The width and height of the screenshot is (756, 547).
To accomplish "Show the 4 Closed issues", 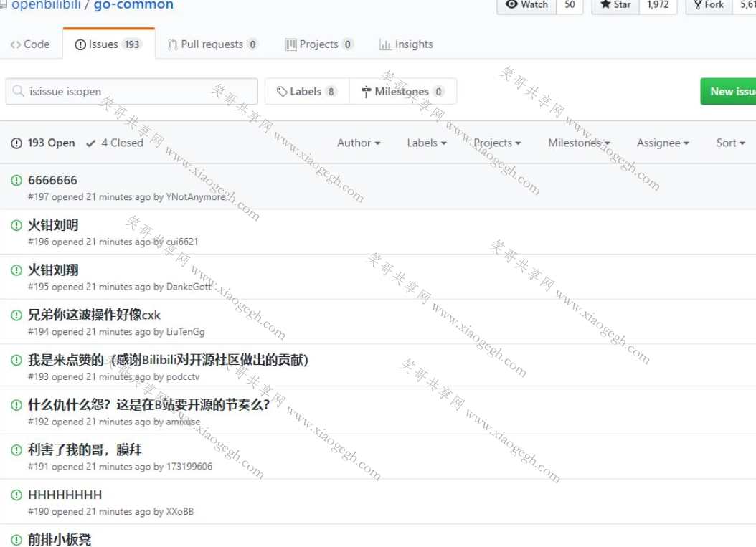I will tap(115, 143).
